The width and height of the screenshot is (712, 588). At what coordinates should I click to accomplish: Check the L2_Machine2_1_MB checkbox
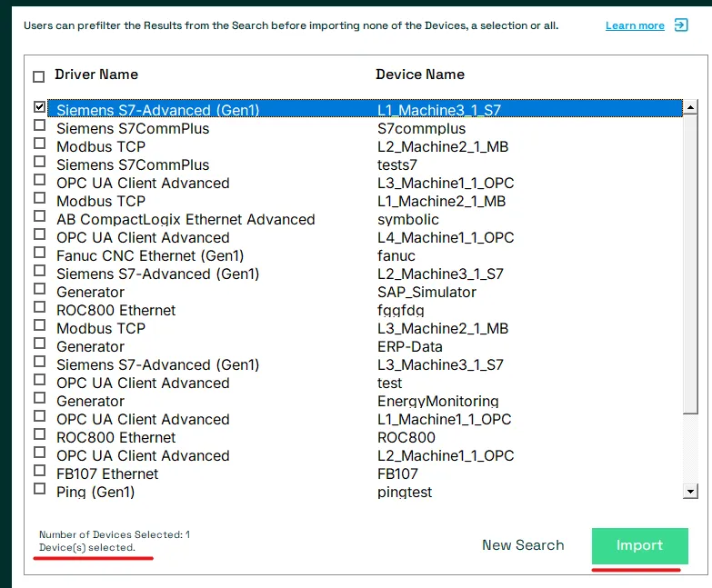click(39, 143)
